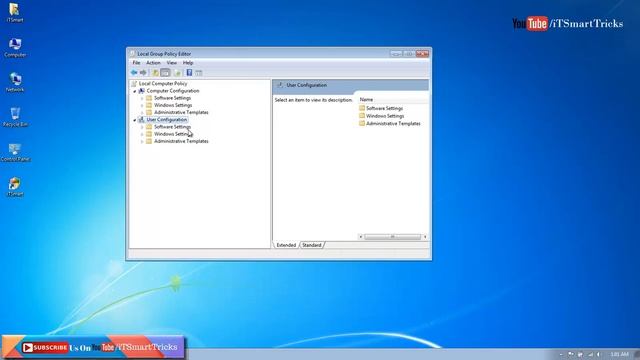This screenshot has width=640, height=360.
Task: Select Administrative Templates under Computer Configuration
Action: point(181,112)
